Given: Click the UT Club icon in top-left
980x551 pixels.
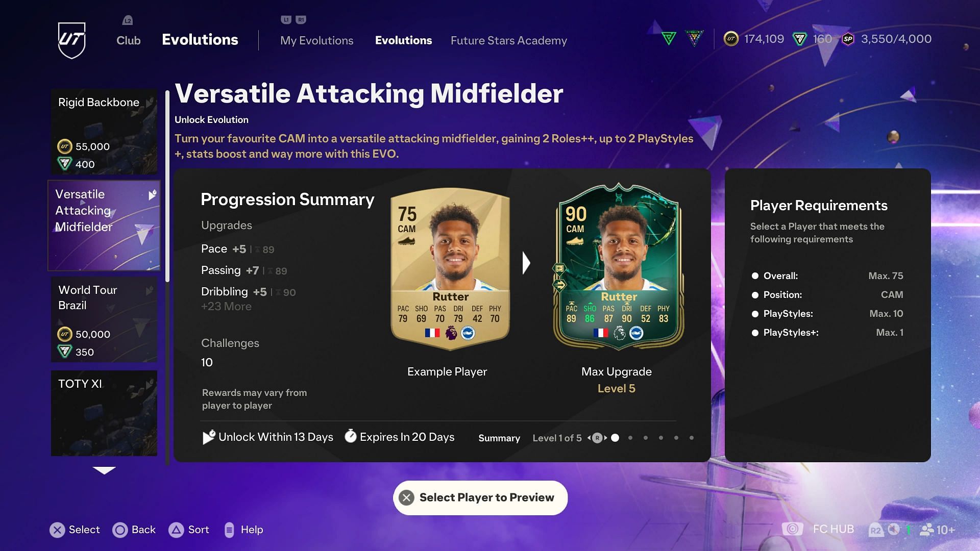Looking at the screenshot, I should 71,40.
